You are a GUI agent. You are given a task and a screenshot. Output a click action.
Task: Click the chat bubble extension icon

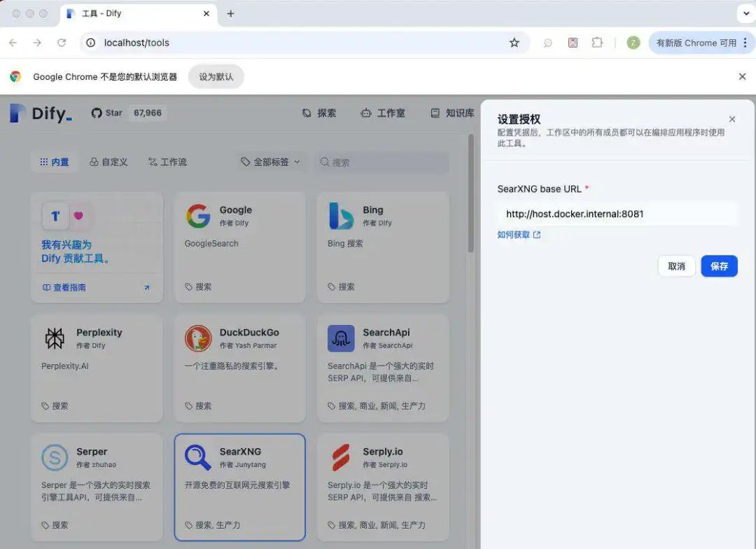[x=547, y=43]
